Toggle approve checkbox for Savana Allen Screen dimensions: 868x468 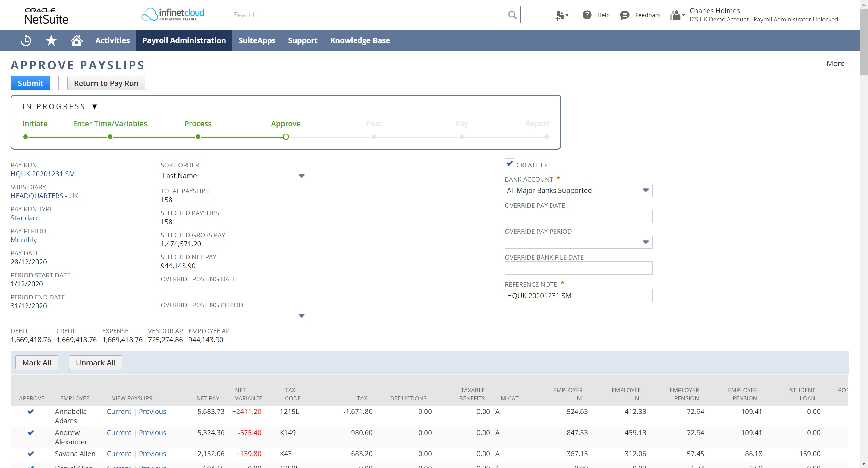(x=31, y=454)
